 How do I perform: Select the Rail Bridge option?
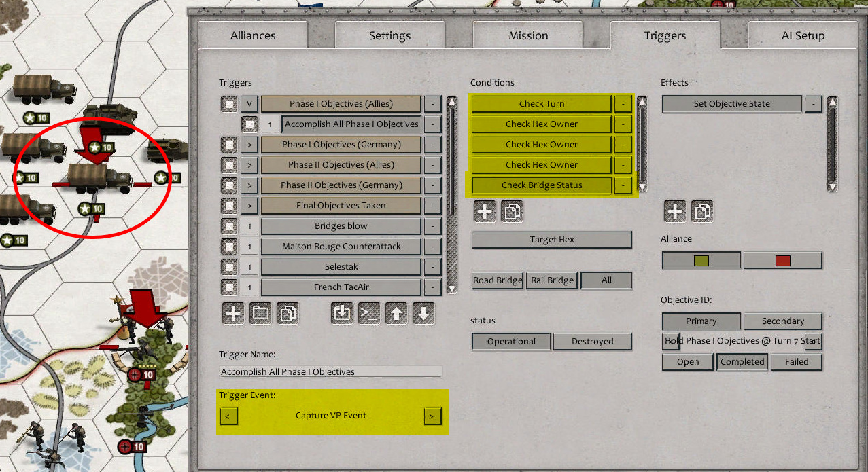(x=552, y=280)
